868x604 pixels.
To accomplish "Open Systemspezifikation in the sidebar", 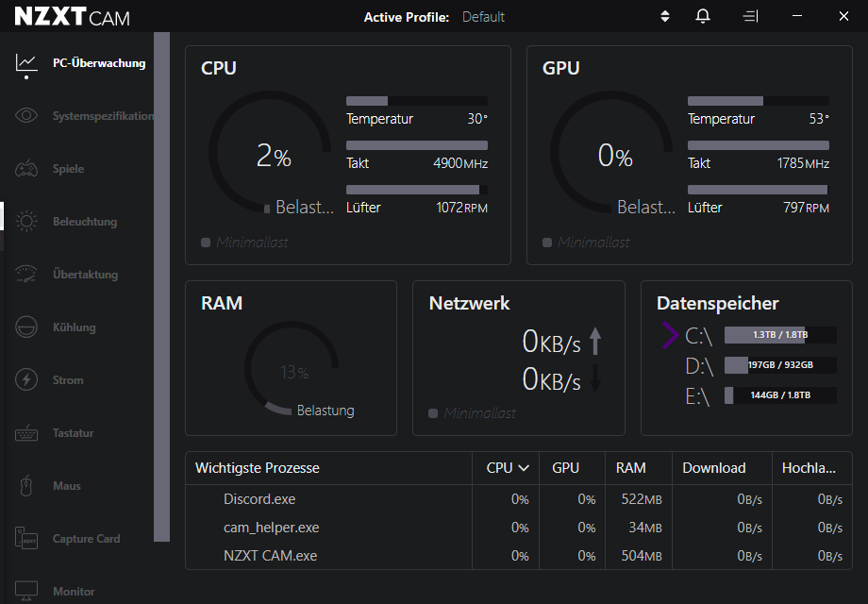I will [x=103, y=116].
